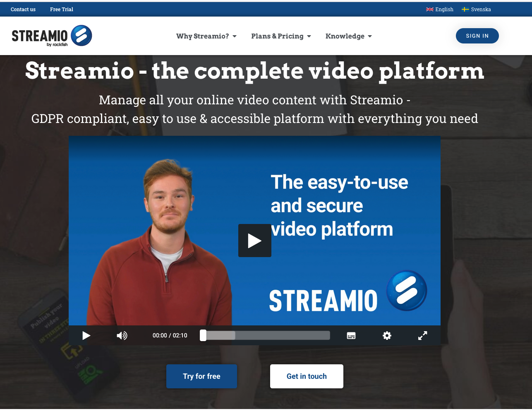The height and width of the screenshot is (414, 532).
Task: Click the Try for free button
Action: (201, 376)
